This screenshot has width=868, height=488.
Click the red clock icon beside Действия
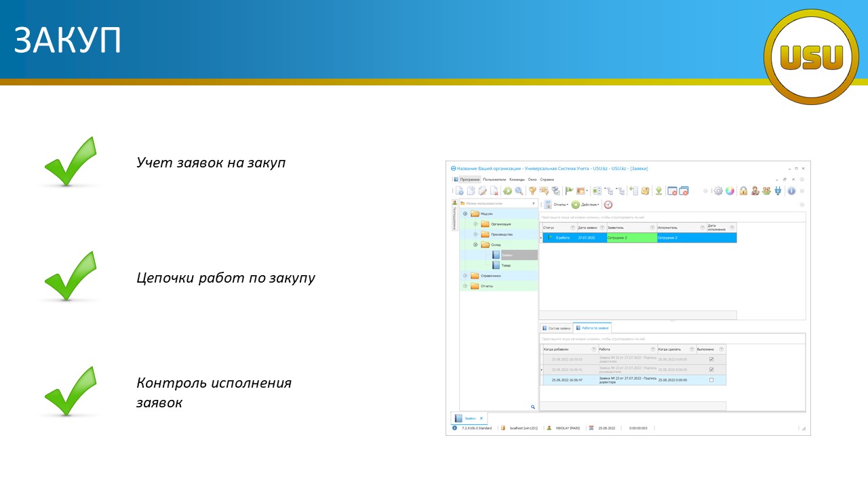(608, 205)
